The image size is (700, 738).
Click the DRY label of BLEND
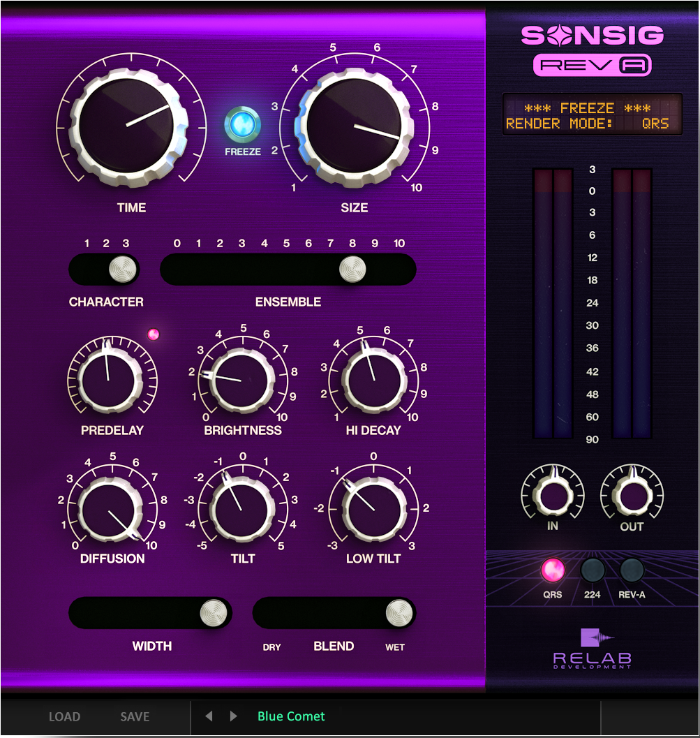[271, 647]
